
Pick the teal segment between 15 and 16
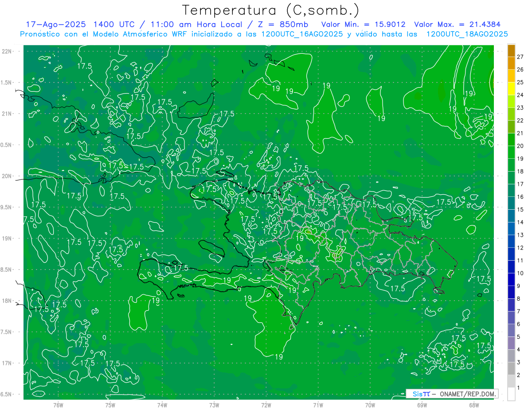click(x=511, y=203)
